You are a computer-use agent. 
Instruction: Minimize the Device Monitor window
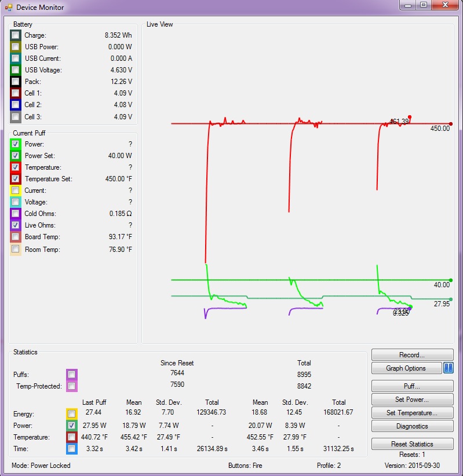[x=408, y=5]
